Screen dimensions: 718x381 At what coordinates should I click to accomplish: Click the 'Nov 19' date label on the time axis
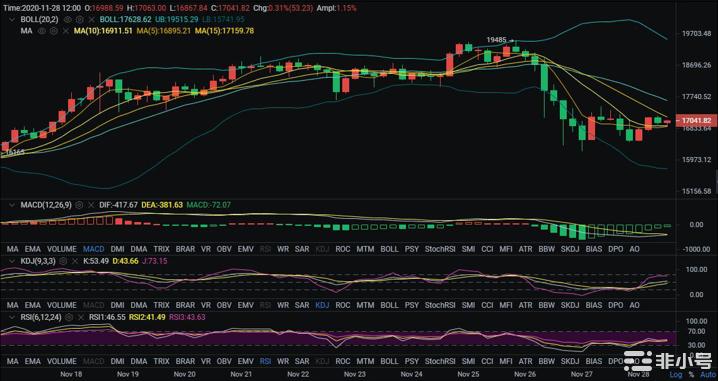point(128,374)
